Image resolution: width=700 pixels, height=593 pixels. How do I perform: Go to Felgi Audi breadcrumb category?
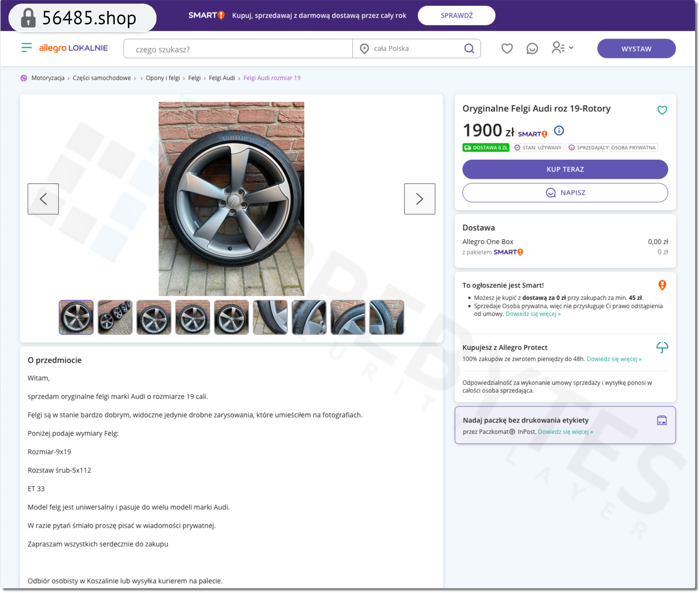point(222,78)
